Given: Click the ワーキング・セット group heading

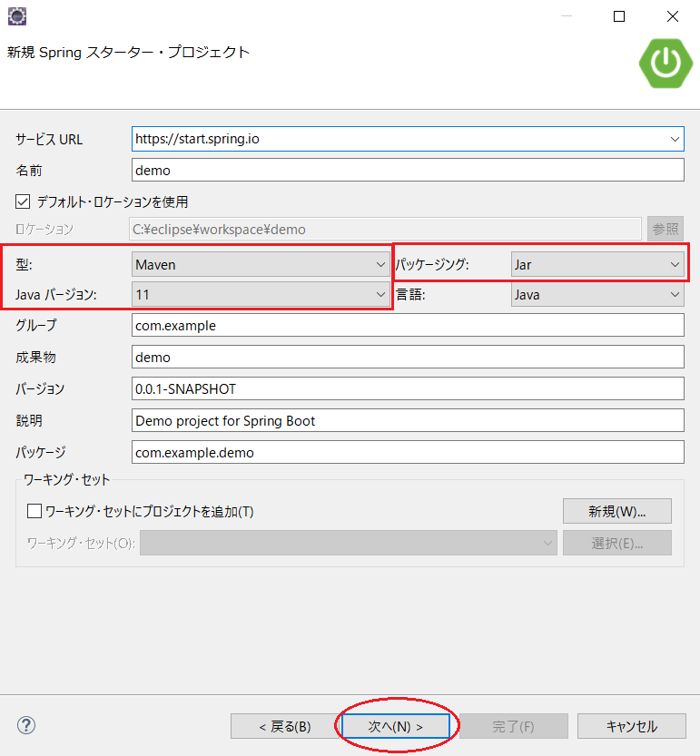Looking at the screenshot, I should [x=66, y=479].
